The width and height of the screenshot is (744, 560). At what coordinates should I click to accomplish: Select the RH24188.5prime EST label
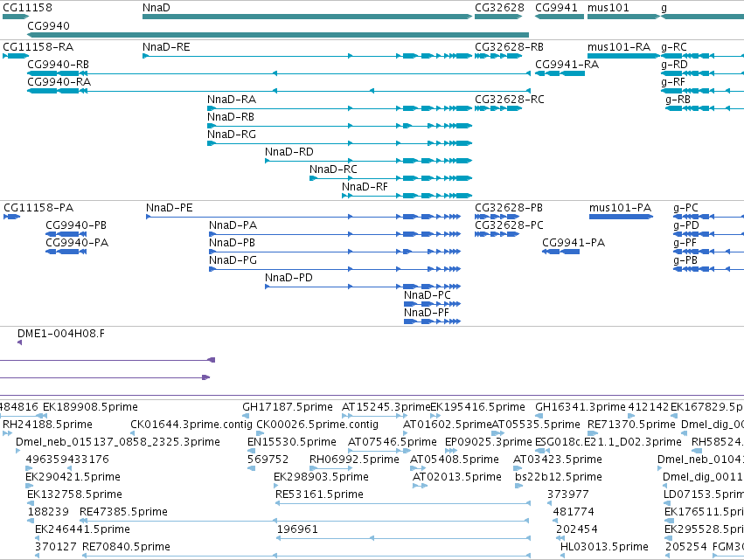[x=47, y=425]
